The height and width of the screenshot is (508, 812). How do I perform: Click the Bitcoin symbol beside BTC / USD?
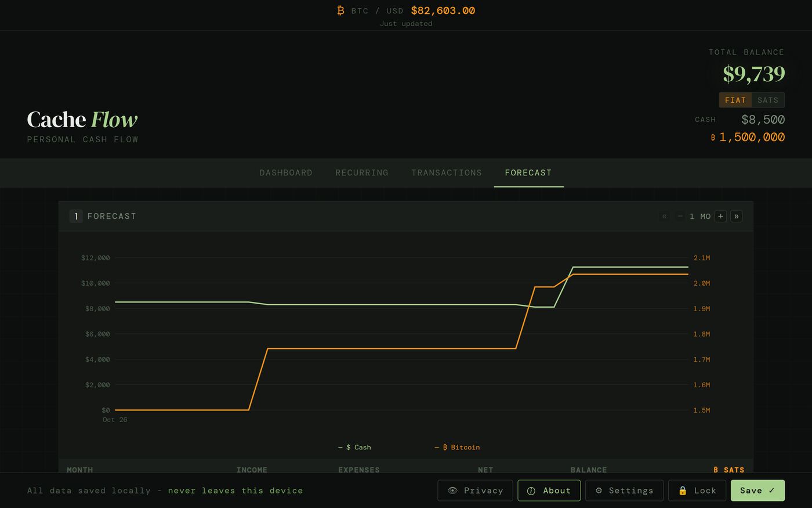pos(340,10)
